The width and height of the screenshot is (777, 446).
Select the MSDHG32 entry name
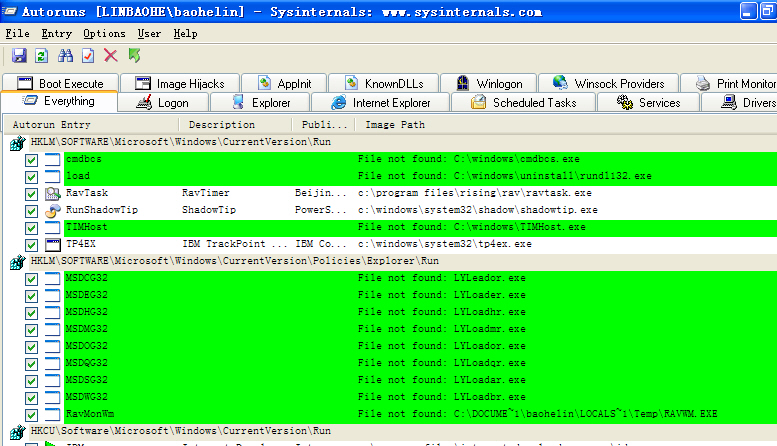pos(86,312)
